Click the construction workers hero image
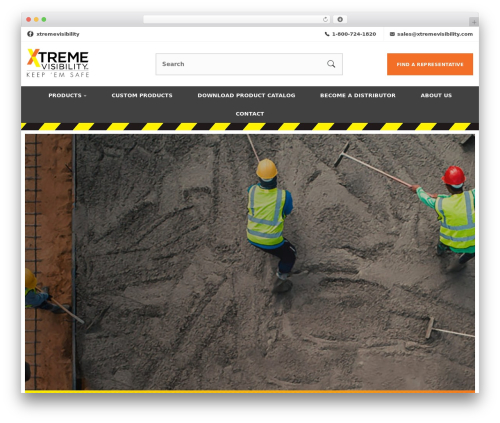This screenshot has height=423, width=500. [250, 262]
